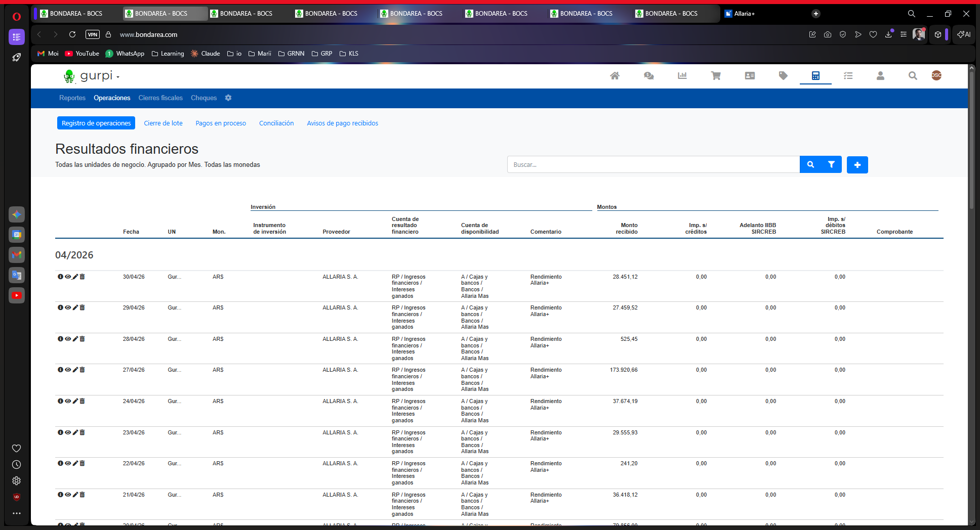The image size is (980, 530).
Task: Switch to the Allaria+ browser tab
Action: (762, 14)
